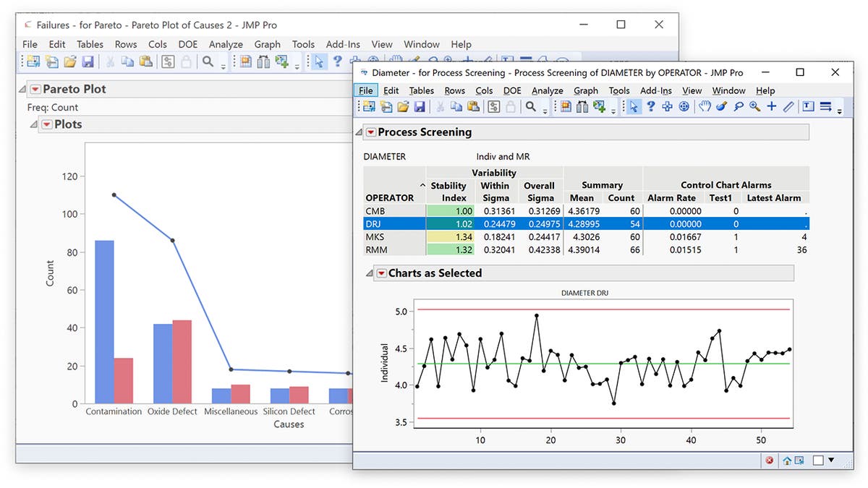
Task: Click the red error icon in status bar
Action: (770, 461)
